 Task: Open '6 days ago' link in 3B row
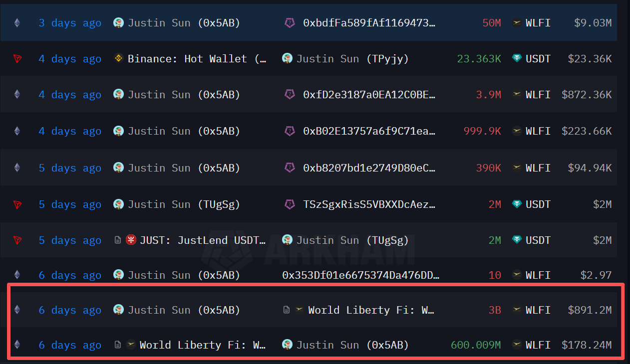click(x=70, y=310)
